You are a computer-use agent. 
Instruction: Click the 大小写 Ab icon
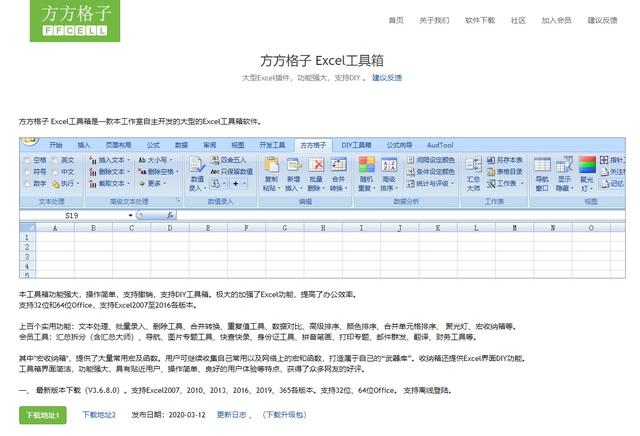tap(142, 160)
